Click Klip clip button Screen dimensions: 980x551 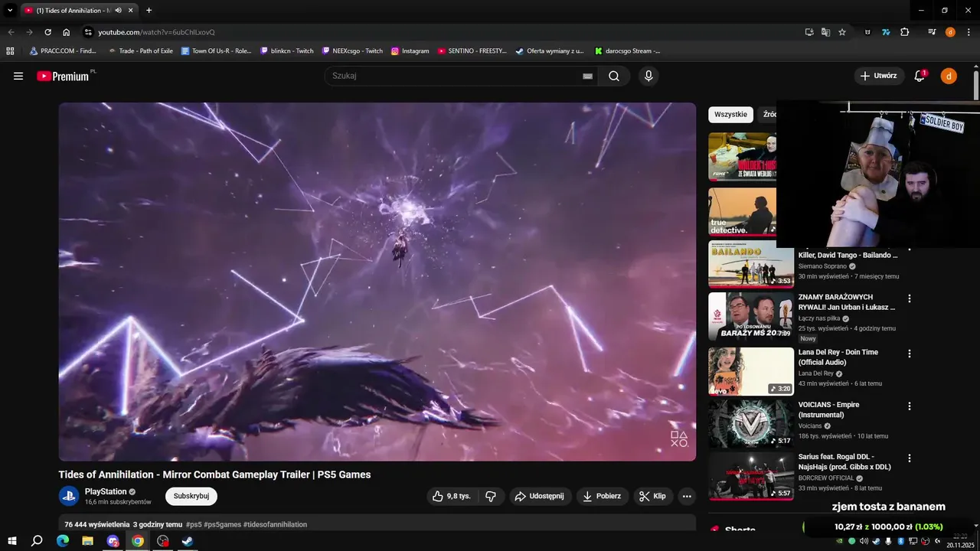653,496
